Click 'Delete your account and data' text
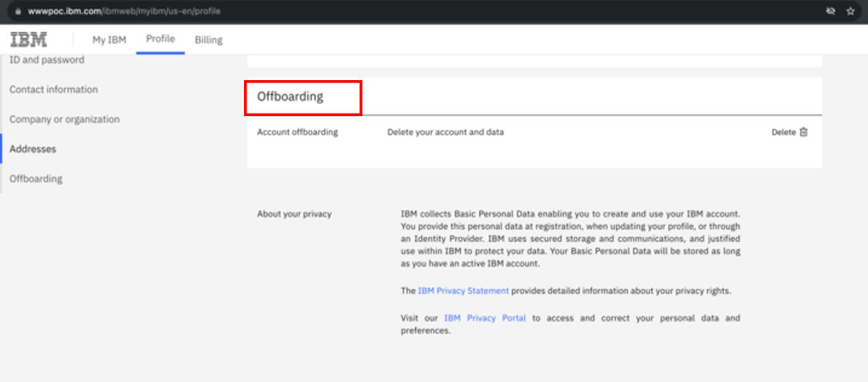The height and width of the screenshot is (382, 868). tap(446, 132)
